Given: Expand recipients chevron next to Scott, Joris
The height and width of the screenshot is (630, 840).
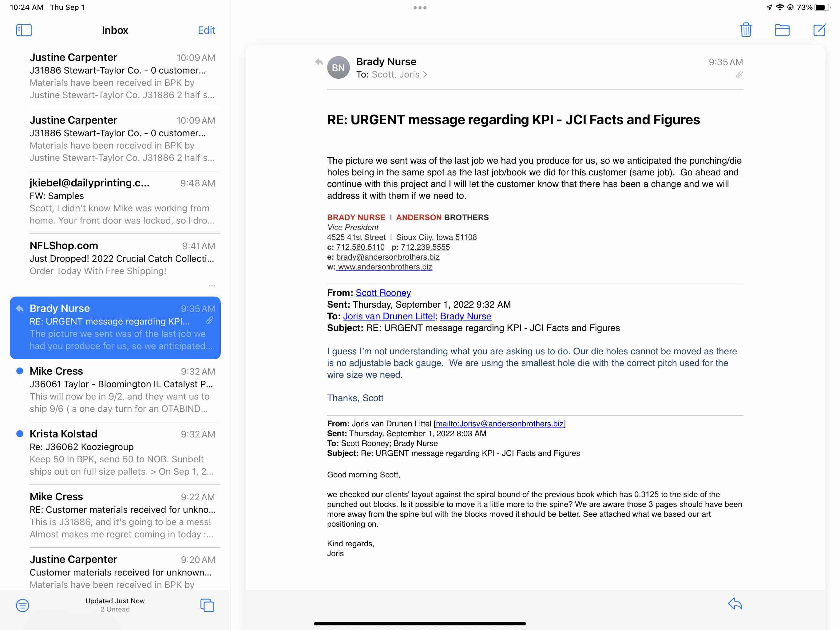Looking at the screenshot, I should pos(425,74).
